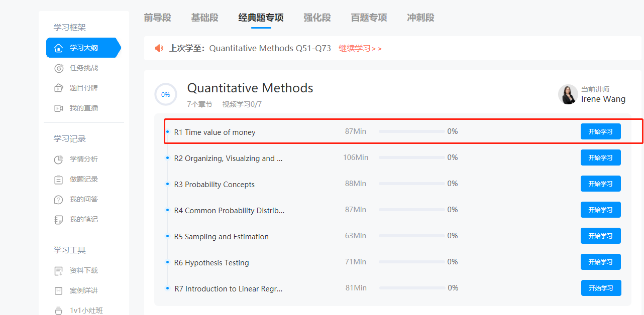
Task: Open the R5 Sampling and Estimation chapter
Action: pos(221,237)
